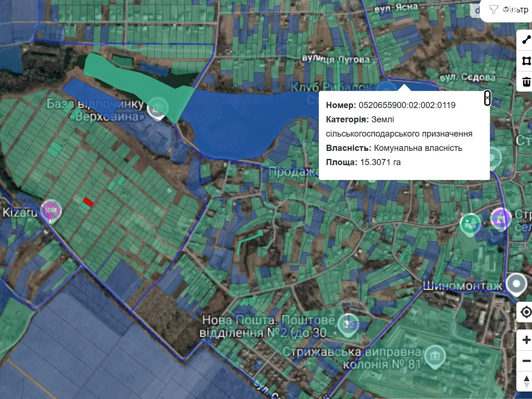Close the parcel info popup
Viewport: 532px width, 399px height.
pyautogui.click(x=487, y=98)
